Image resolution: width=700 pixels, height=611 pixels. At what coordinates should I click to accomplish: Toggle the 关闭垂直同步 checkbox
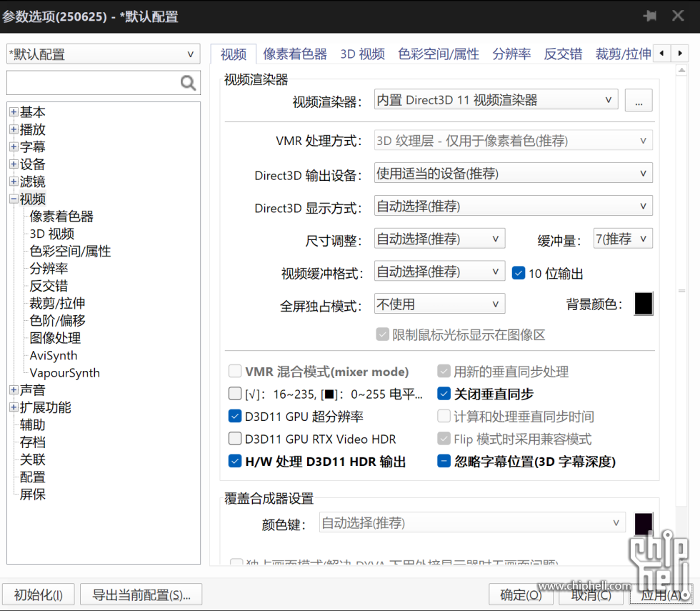[x=444, y=394]
